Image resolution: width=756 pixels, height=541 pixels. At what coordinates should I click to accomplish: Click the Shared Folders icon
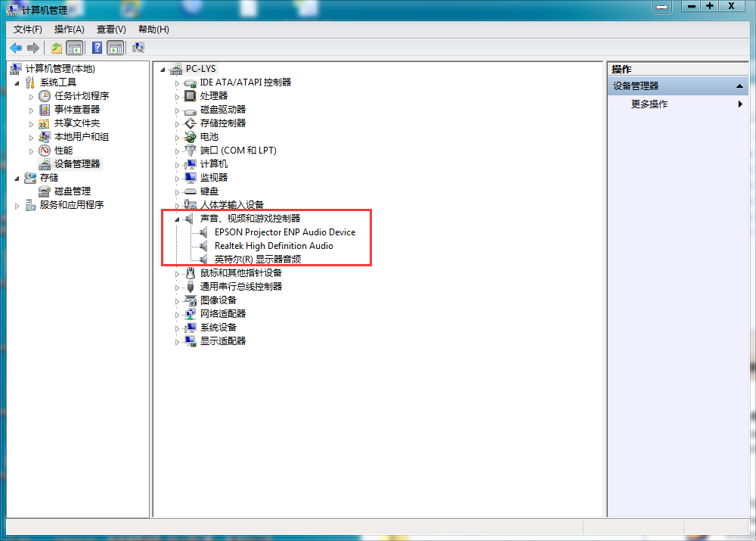tap(44, 123)
